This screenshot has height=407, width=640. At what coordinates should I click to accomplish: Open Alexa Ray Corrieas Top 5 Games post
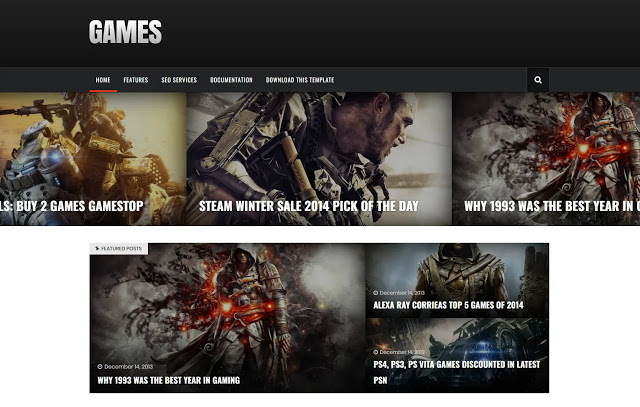[448, 305]
